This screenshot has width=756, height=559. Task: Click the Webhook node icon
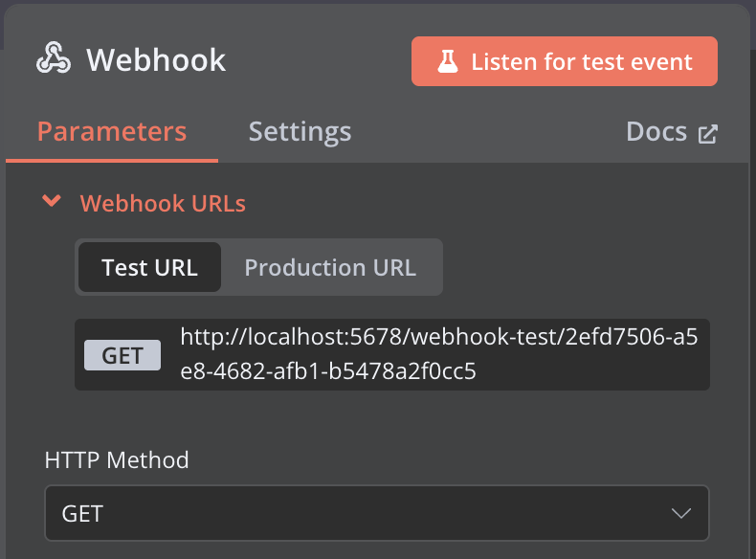(x=54, y=58)
